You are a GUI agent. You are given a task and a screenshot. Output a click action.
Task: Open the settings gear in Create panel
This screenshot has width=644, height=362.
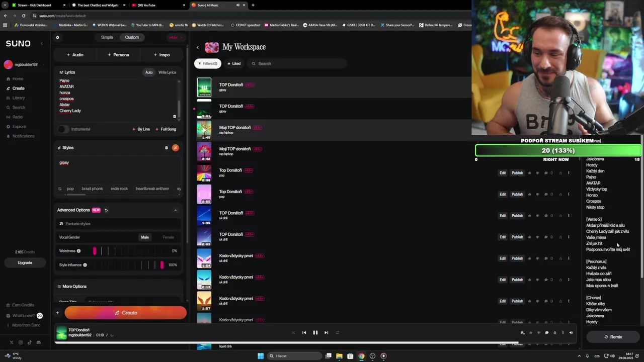click(x=57, y=37)
